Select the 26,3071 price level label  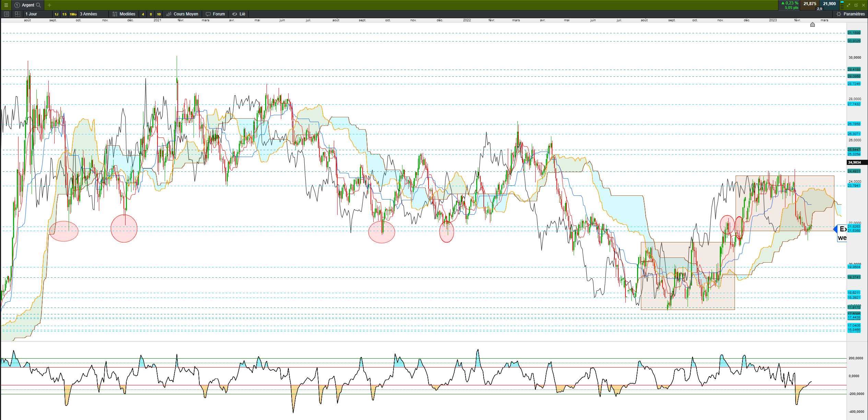tap(854, 134)
